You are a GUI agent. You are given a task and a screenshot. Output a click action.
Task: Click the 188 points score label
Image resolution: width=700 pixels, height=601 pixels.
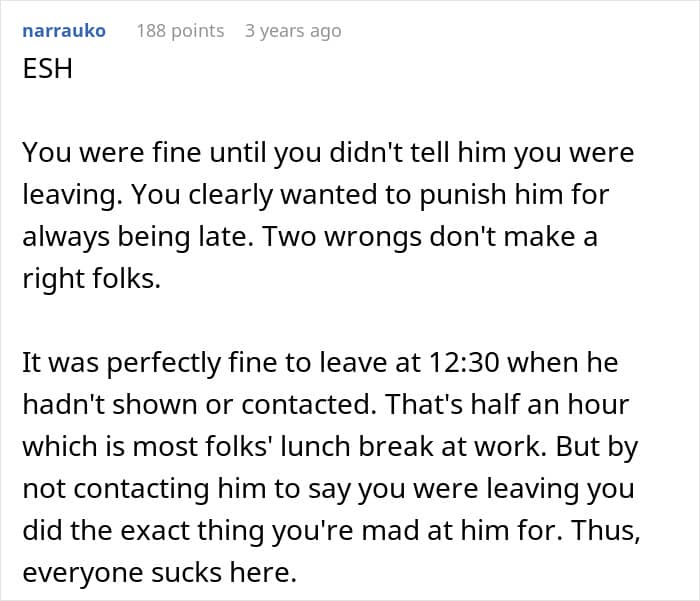pyautogui.click(x=180, y=31)
